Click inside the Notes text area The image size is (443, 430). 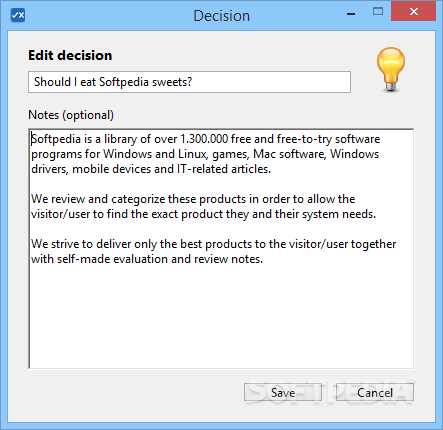(221, 249)
